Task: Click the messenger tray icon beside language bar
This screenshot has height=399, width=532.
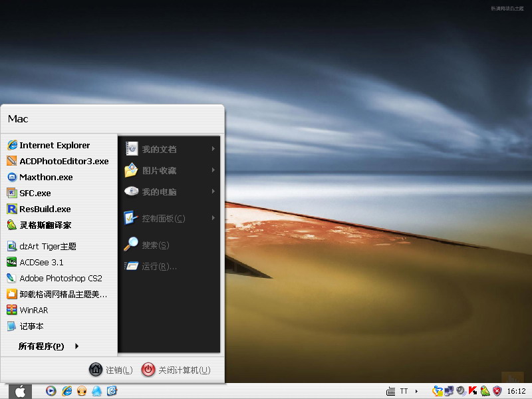Action: click(x=437, y=391)
